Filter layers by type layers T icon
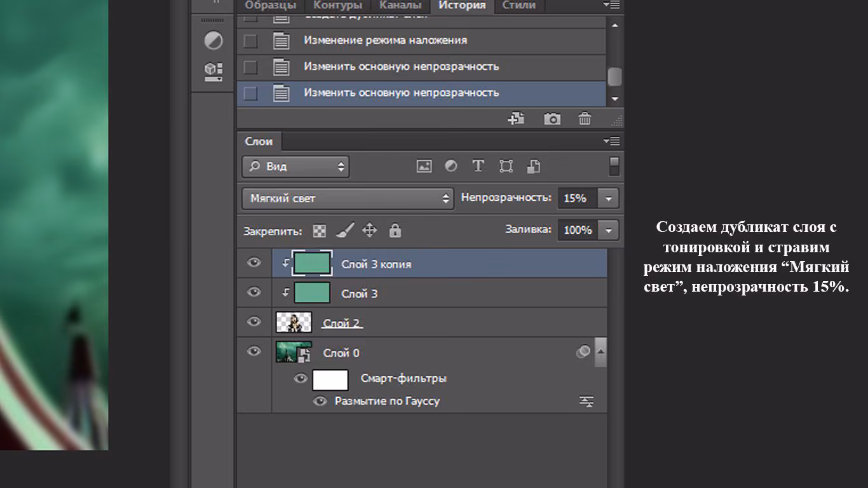This screenshot has height=488, width=868. coord(478,166)
